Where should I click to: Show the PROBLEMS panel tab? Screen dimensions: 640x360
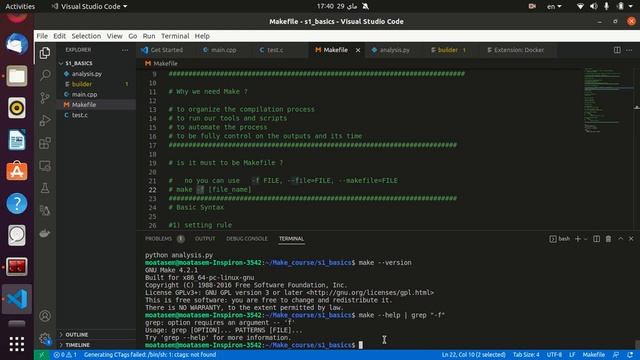(x=164, y=239)
